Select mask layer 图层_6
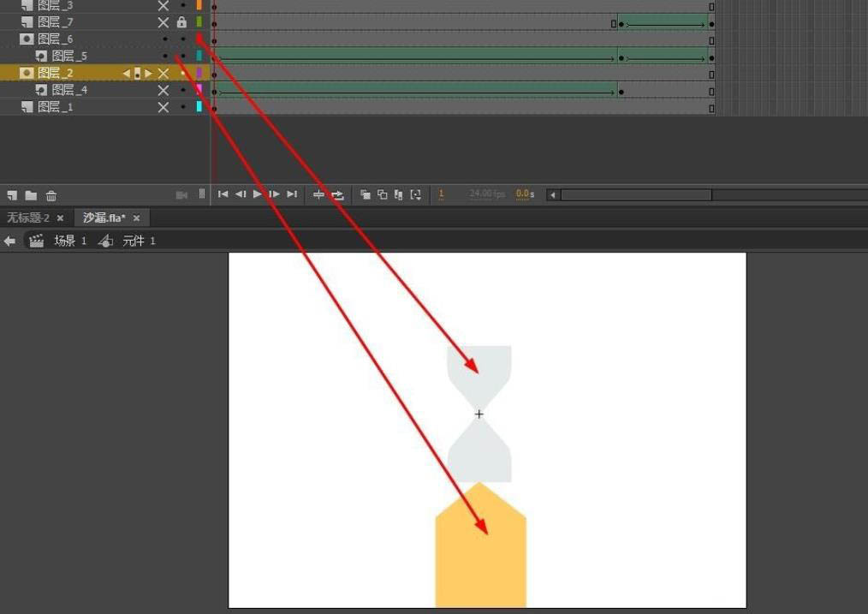868x614 pixels. click(55, 39)
